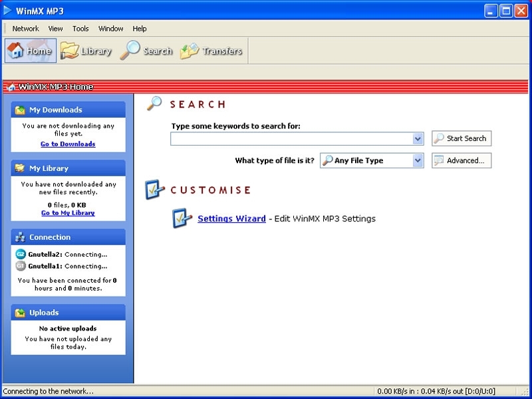Click the My Downloads folder icon
The width and height of the screenshot is (532, 399).
[20, 110]
